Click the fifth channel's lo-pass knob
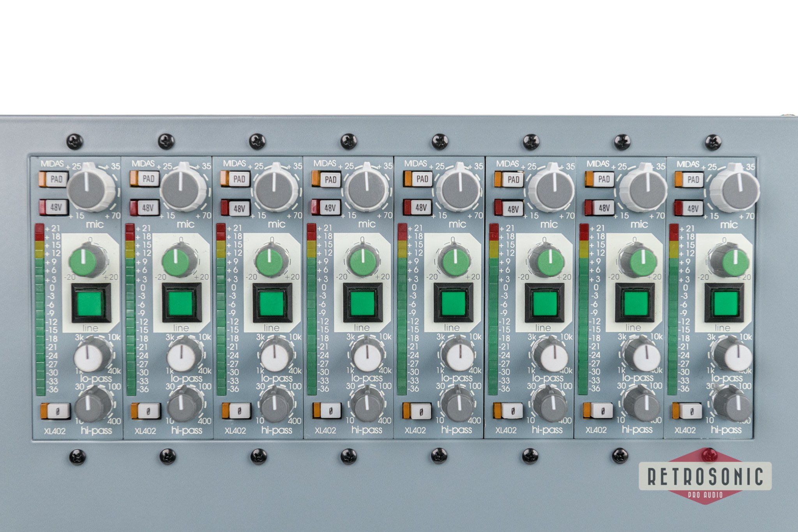 [459, 354]
